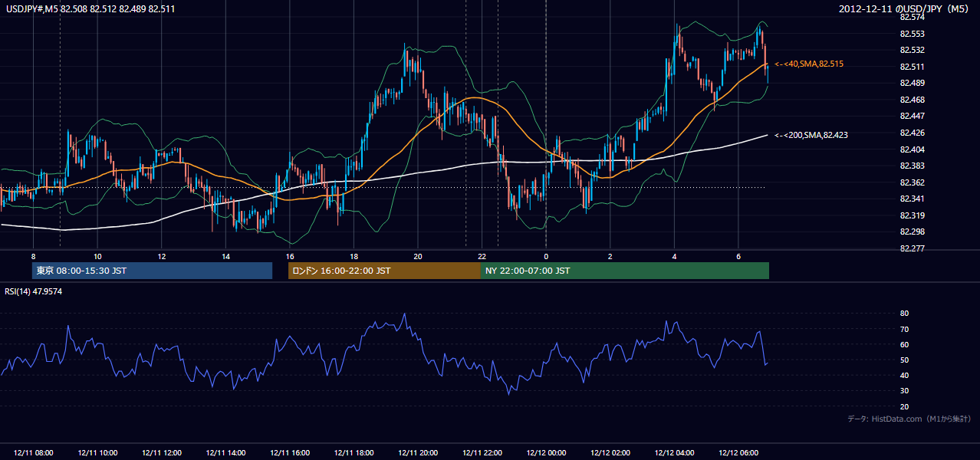Click date label 12/11 22:00
Viewport: 980px width, 460px height.
[x=482, y=453]
